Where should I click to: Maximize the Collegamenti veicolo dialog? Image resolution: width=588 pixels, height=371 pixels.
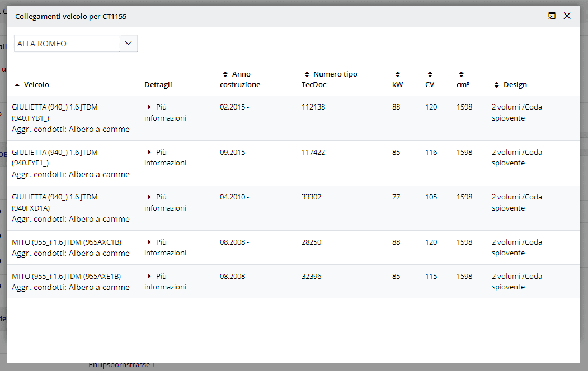[552, 16]
